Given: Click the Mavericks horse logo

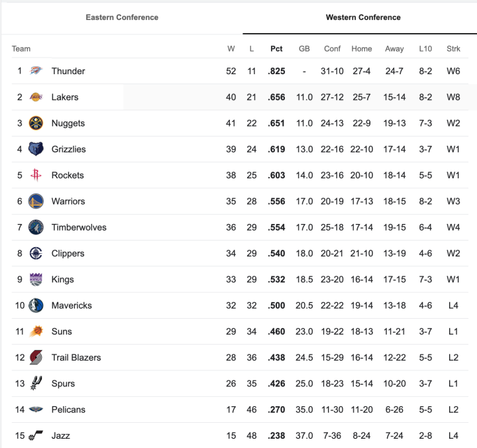Looking at the screenshot, I should point(36,306).
